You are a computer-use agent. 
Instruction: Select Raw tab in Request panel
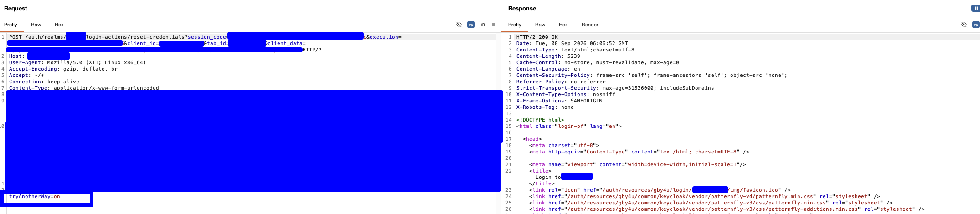tap(36, 25)
